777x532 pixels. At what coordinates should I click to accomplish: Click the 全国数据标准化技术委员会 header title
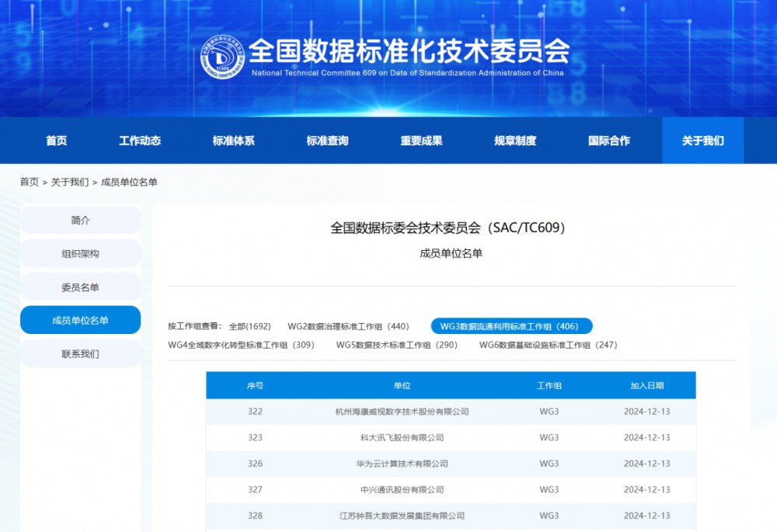[x=409, y=50]
